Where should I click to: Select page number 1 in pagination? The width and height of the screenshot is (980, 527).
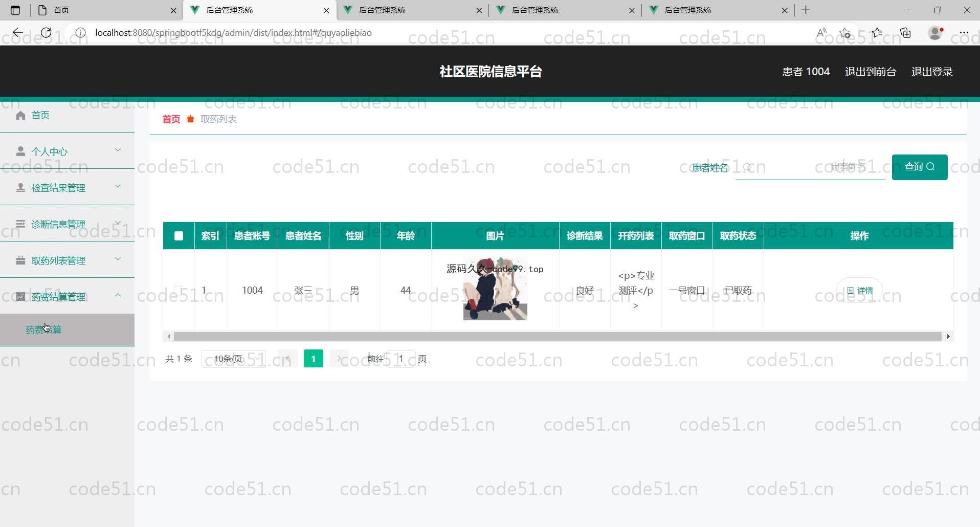[314, 359]
